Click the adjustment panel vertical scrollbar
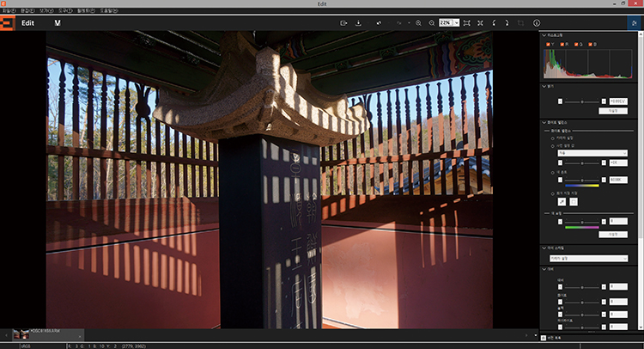644x349 pixels. pyautogui.click(x=641, y=181)
